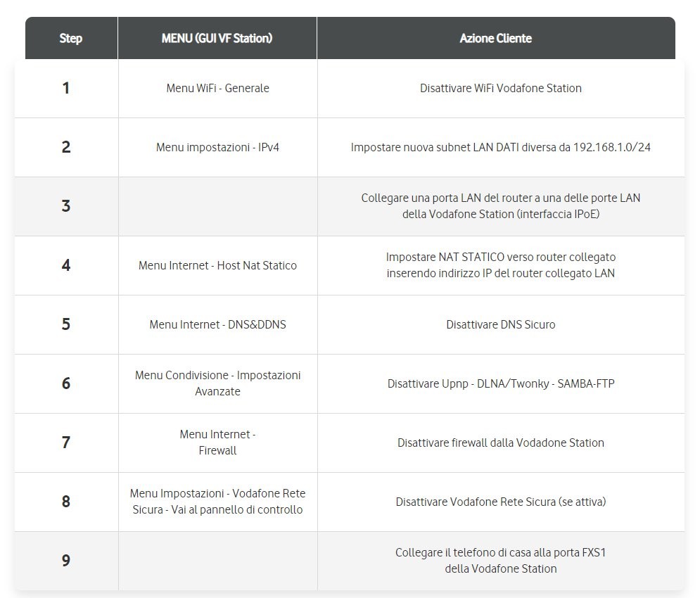
Task: Click the Step column header
Action: pyautogui.click(x=70, y=38)
